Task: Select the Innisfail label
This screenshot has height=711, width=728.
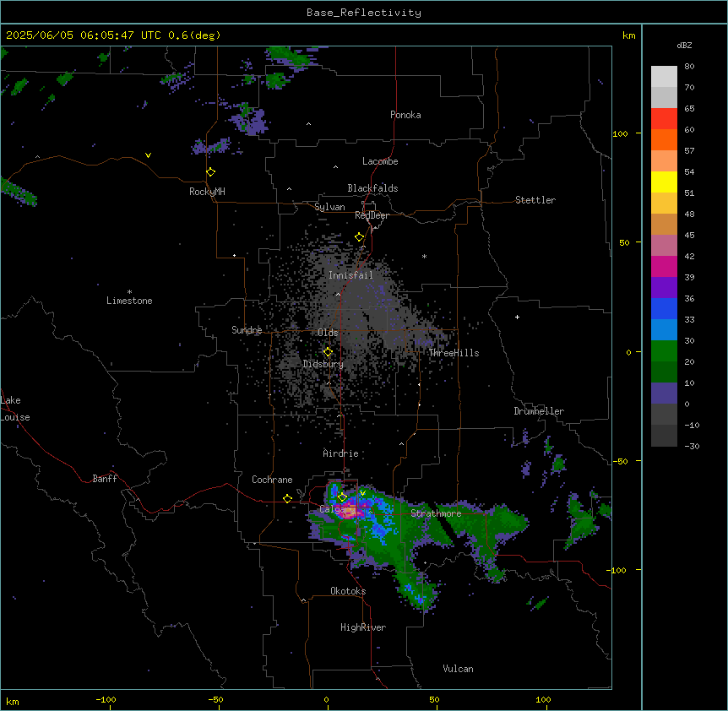Action: click(x=350, y=275)
